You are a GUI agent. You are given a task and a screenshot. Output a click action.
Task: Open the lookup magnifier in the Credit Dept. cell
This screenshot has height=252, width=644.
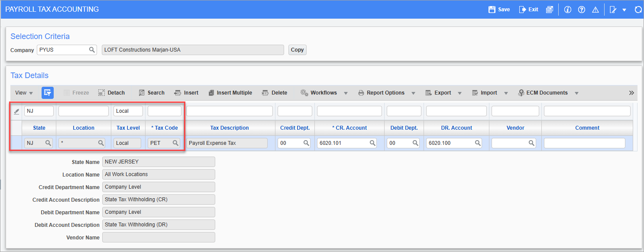pos(306,143)
